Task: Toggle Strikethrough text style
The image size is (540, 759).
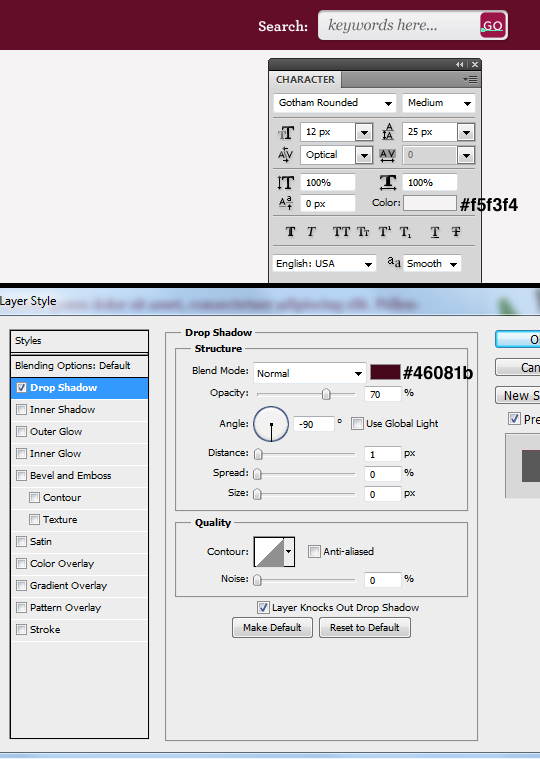Action: pos(456,232)
